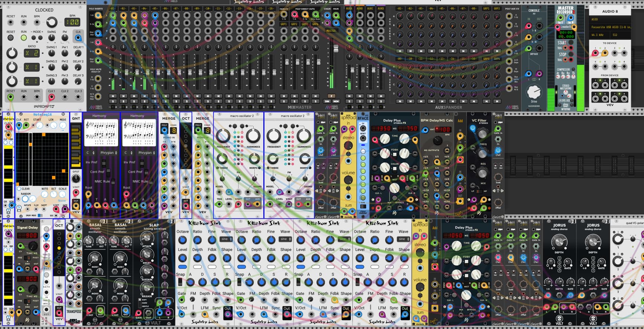Click the spread module volume knob, middle row
Image resolution: width=644 pixels, height=329 pixels.
[x=348, y=180]
